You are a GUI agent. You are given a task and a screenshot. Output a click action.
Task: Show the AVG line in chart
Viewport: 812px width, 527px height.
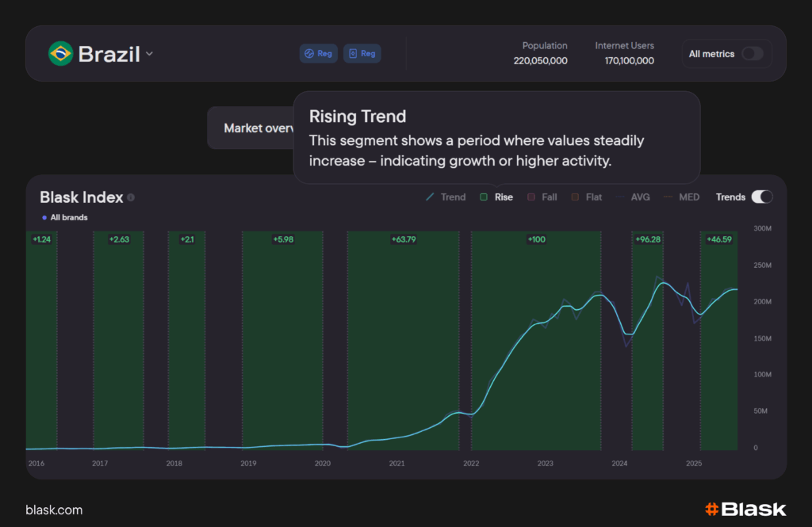click(x=633, y=197)
